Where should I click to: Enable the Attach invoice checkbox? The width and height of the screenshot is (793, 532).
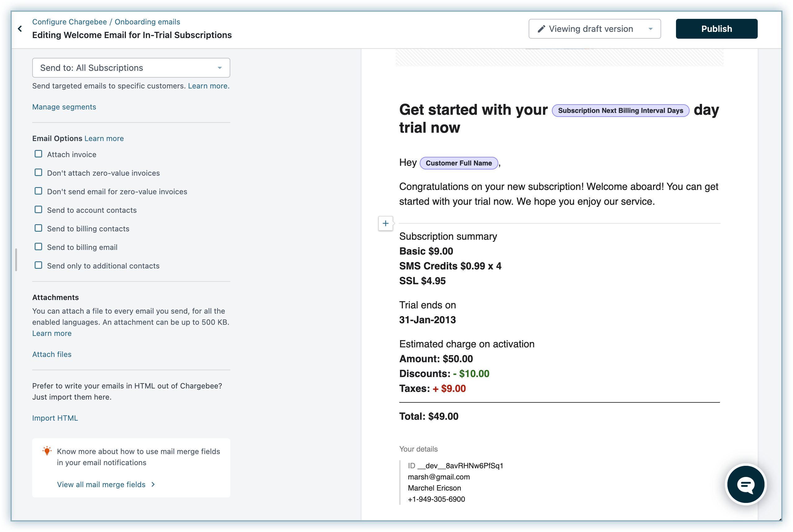[x=38, y=154]
